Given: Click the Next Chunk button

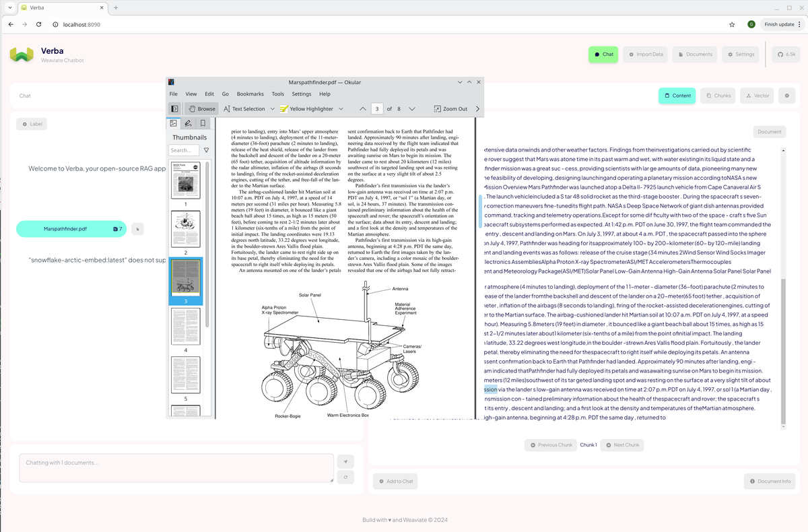Looking at the screenshot, I should (621, 444).
